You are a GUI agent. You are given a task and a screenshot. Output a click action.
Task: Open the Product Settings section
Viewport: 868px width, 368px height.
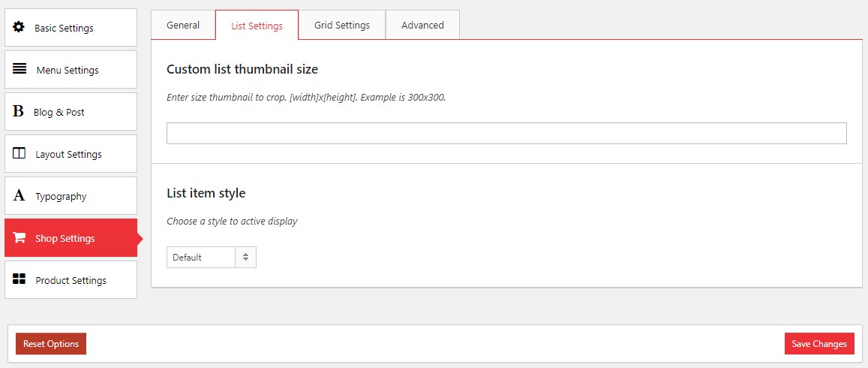coord(71,280)
